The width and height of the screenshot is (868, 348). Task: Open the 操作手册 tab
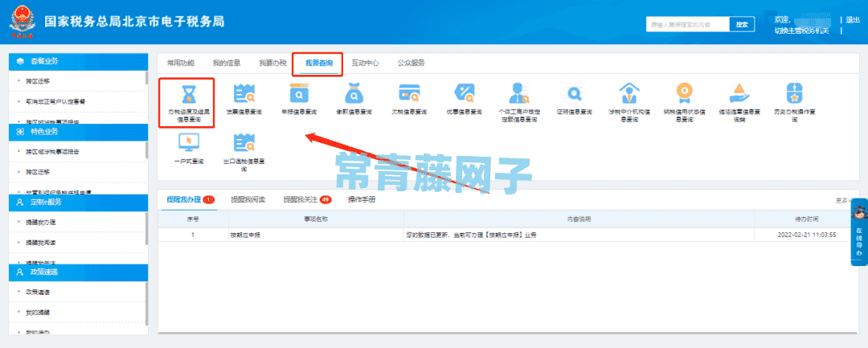pyautogui.click(x=362, y=200)
